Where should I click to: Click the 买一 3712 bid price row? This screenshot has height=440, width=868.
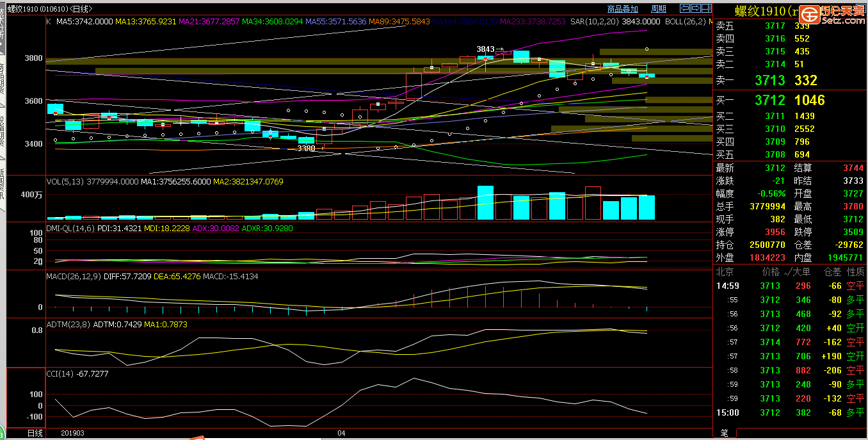click(789, 100)
